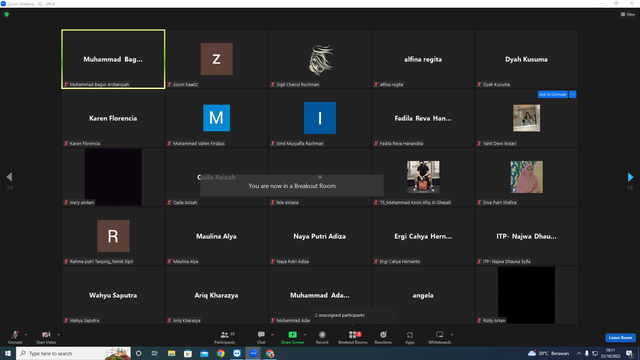Expand video options arrow beside Start Video
This screenshot has width=640, height=360.
click(58, 335)
